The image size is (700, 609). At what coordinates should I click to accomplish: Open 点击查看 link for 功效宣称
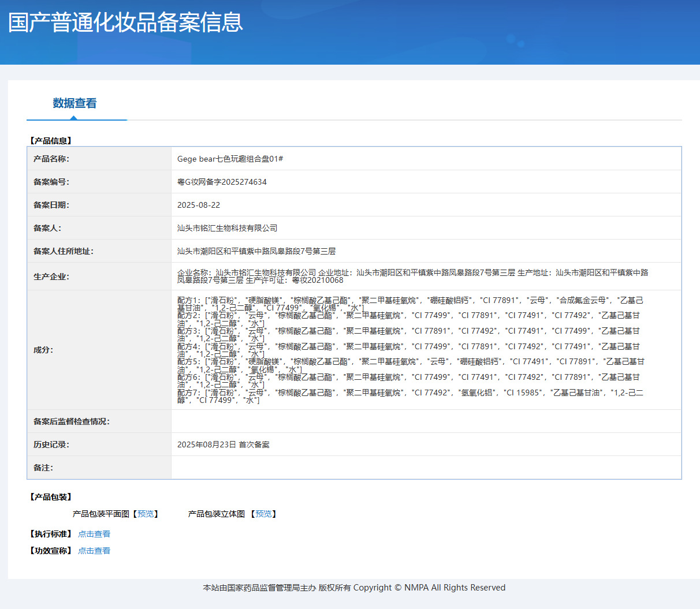point(94,551)
